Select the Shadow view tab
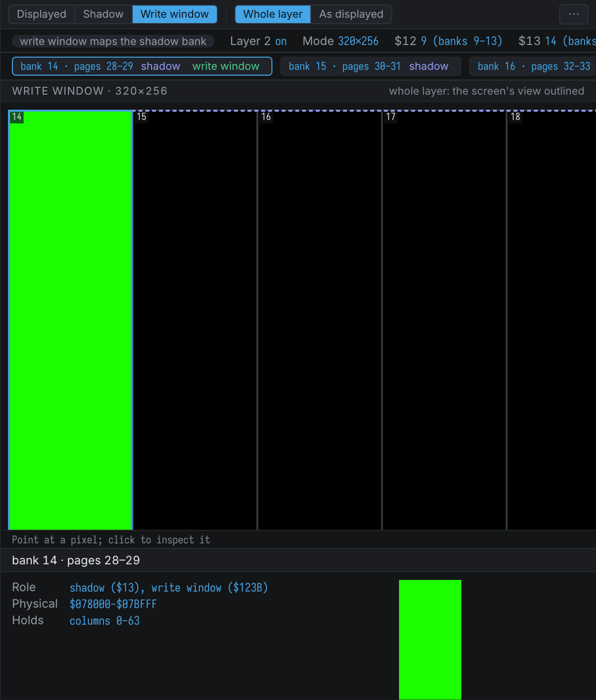596x700 pixels. [103, 14]
